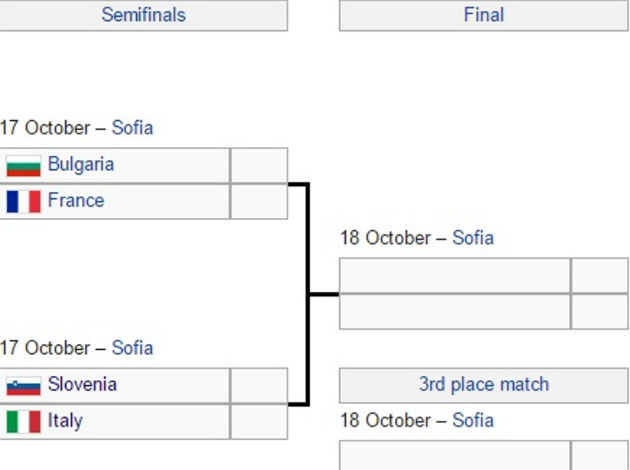Select the Final column header

[484, 15]
